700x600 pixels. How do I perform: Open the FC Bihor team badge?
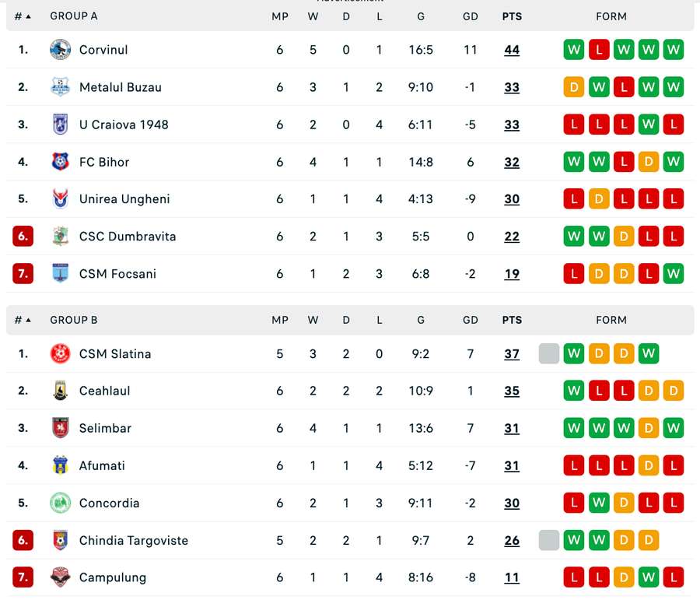pyautogui.click(x=60, y=162)
